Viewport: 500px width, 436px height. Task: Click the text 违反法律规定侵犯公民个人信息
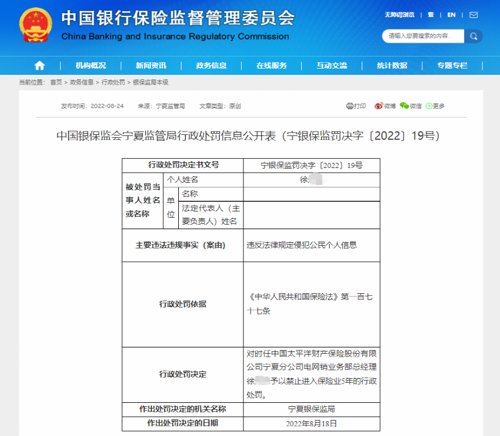302,245
